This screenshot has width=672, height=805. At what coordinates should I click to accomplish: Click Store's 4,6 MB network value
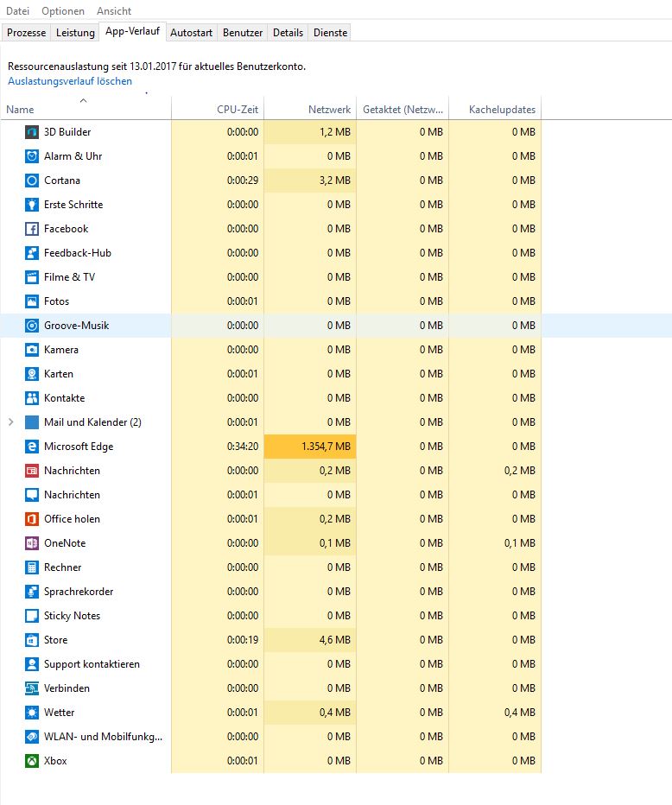335,640
